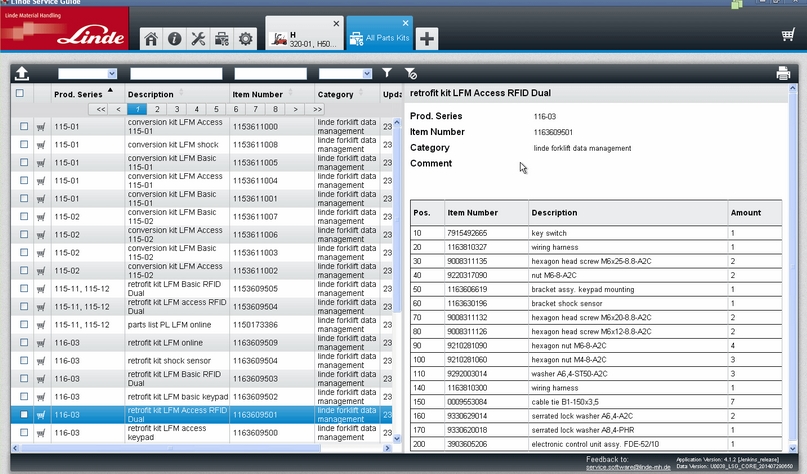The height and width of the screenshot is (474, 807).
Task: Close the All Parts Kits tab
Action: pos(406,23)
